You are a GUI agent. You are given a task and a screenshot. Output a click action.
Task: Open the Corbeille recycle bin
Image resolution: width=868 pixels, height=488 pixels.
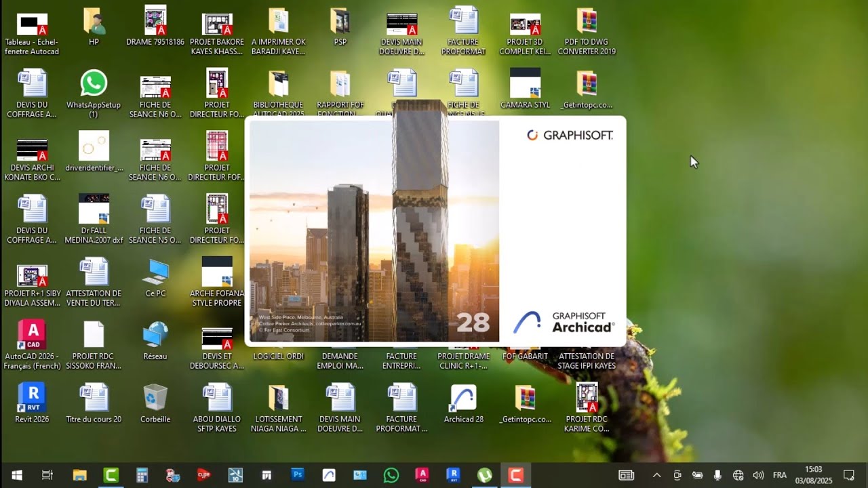tap(155, 403)
